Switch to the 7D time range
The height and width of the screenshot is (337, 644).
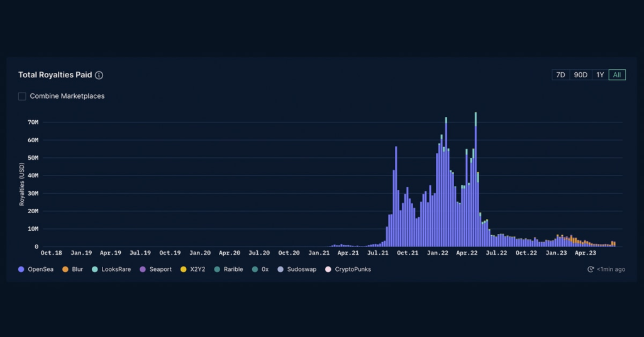[560, 75]
